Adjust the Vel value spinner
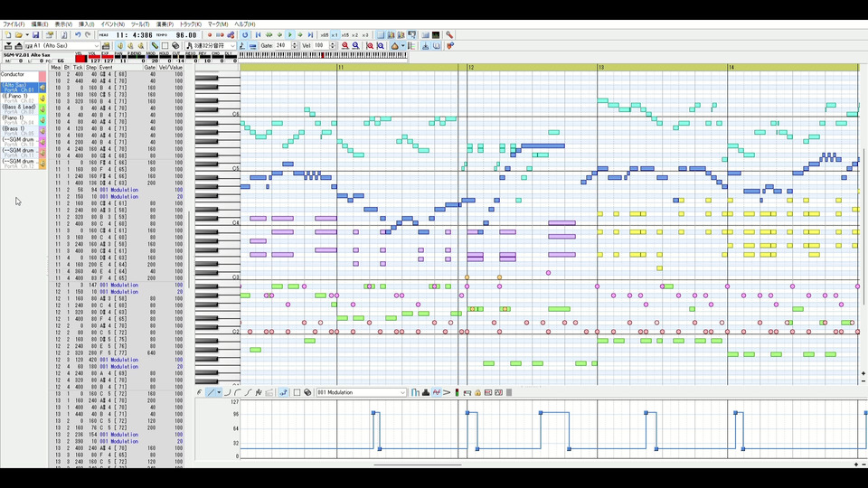The height and width of the screenshot is (488, 868). (332, 46)
